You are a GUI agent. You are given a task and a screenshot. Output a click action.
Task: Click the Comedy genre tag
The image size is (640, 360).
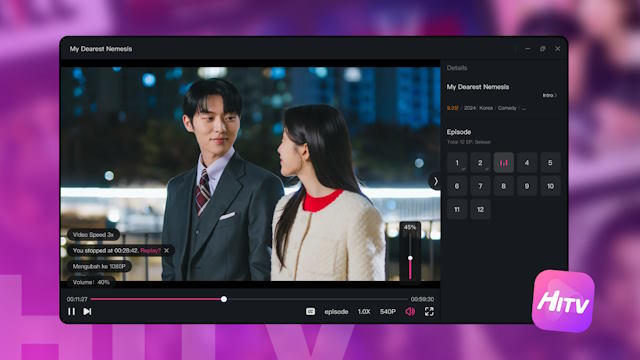point(507,108)
